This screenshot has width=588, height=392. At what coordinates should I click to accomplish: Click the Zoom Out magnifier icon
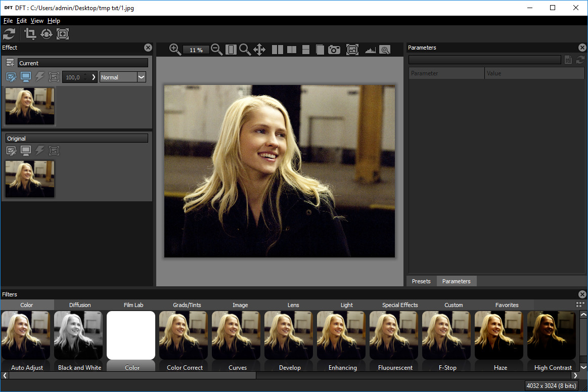coord(216,50)
